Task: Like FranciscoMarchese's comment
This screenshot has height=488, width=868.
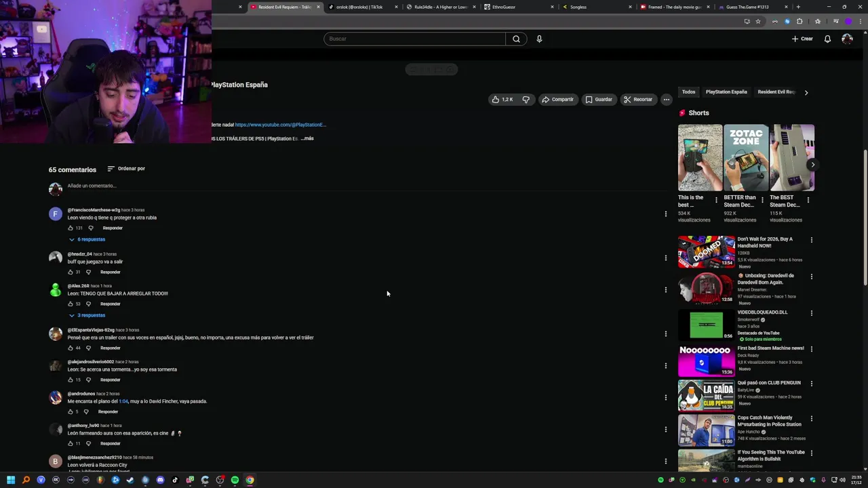Action: (70, 228)
